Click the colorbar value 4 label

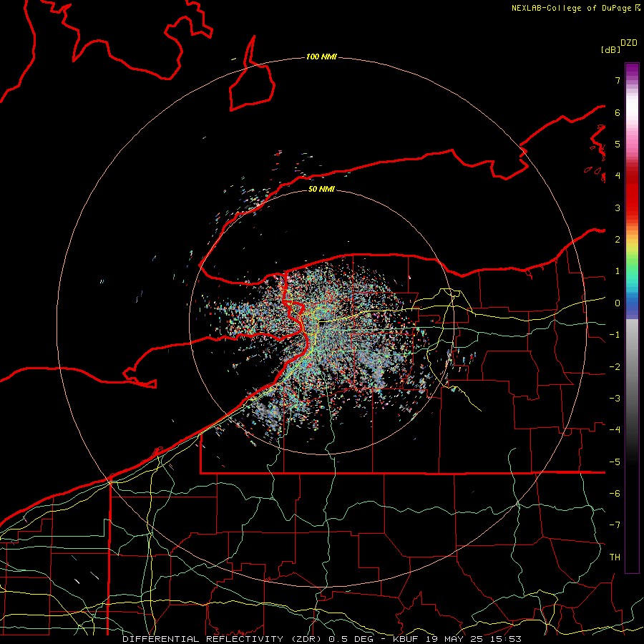tap(618, 176)
